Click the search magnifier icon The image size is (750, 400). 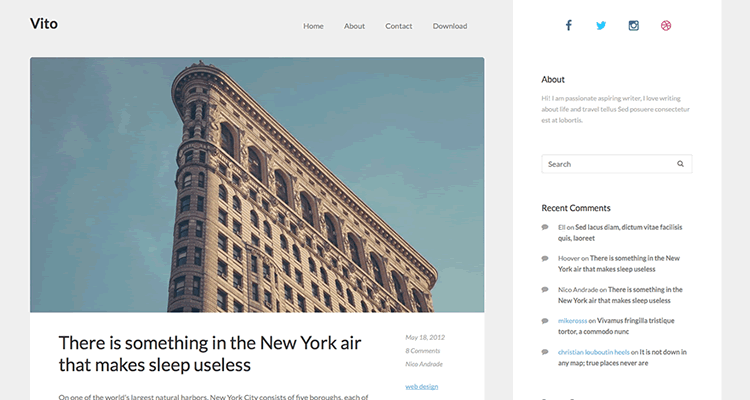[680, 164]
